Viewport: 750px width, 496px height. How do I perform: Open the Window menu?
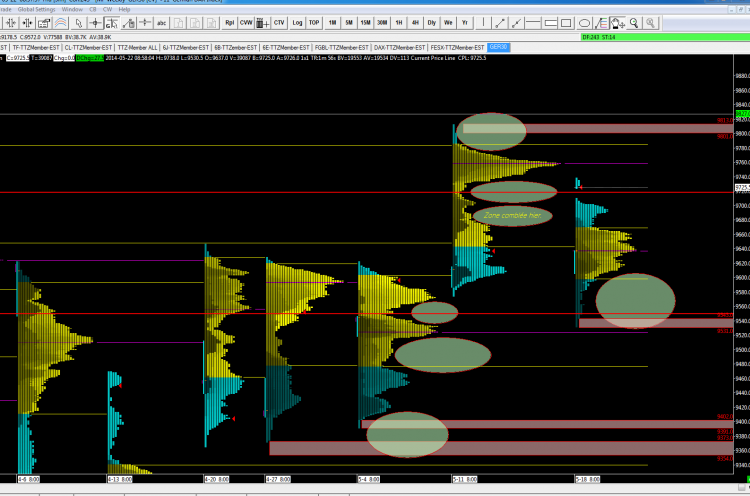72,10
